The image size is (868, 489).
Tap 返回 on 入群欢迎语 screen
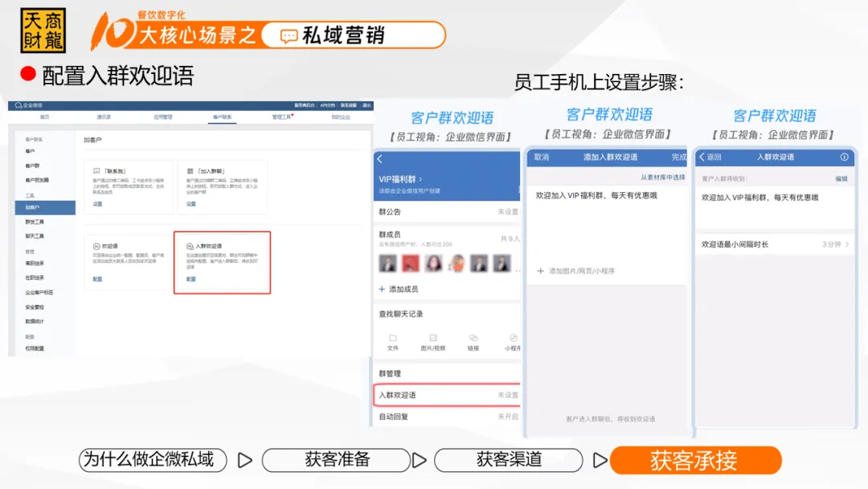(x=710, y=157)
